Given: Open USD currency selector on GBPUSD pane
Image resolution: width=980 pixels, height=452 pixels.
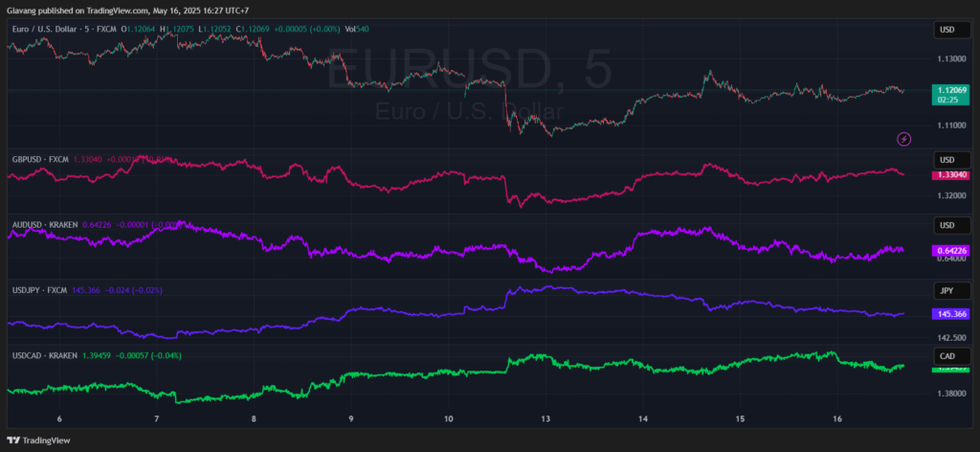Looking at the screenshot, I should (946, 159).
